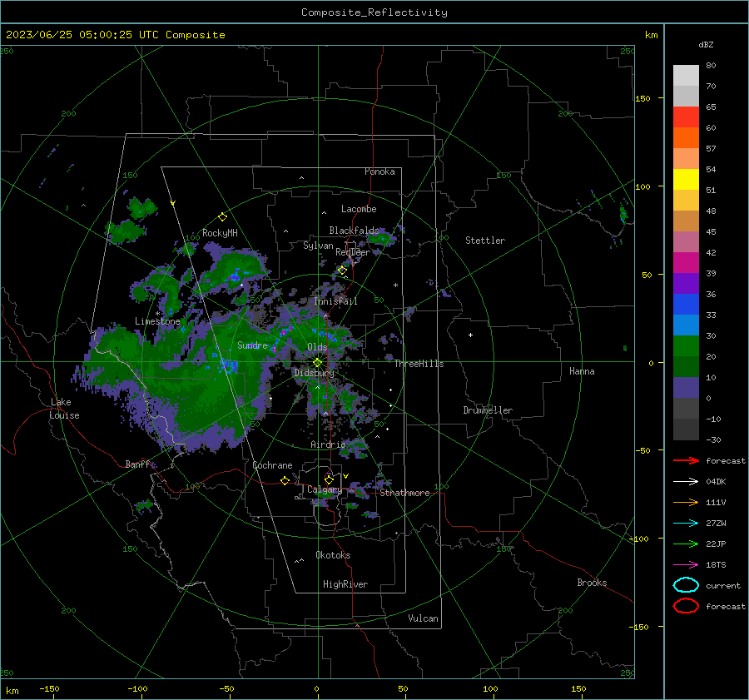The height and width of the screenshot is (700, 749).
Task: Click the white asterisk above Limestone label
Action: (x=157, y=314)
